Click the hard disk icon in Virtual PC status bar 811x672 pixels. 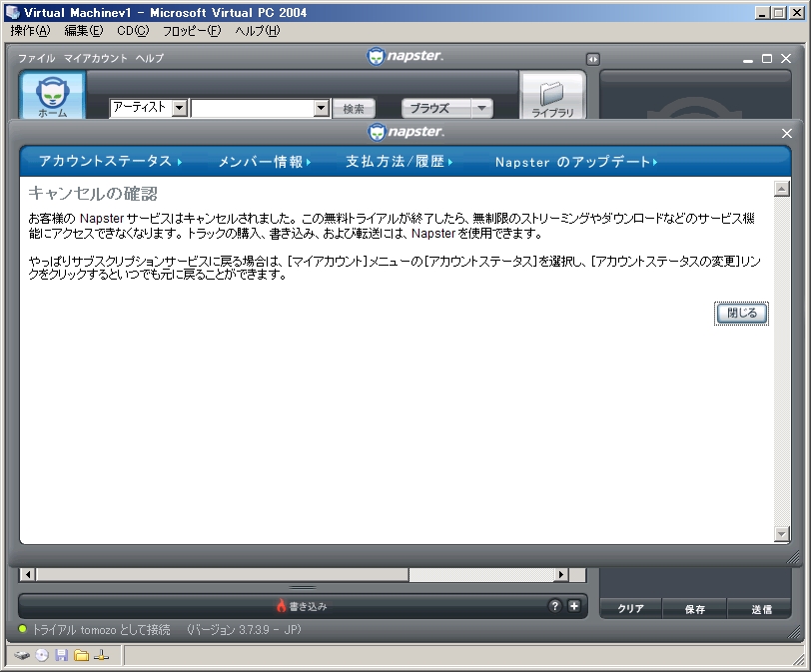pos(22,655)
